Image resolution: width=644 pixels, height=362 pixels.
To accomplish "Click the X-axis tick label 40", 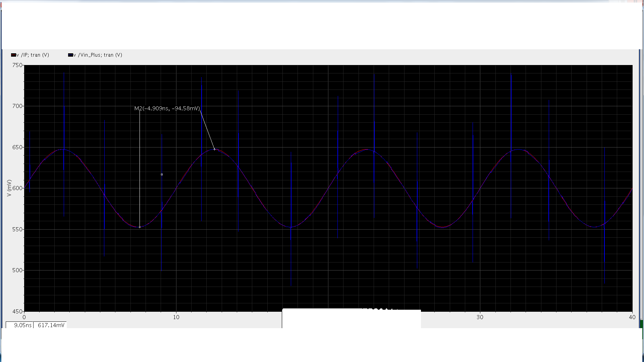I will (x=632, y=317).
